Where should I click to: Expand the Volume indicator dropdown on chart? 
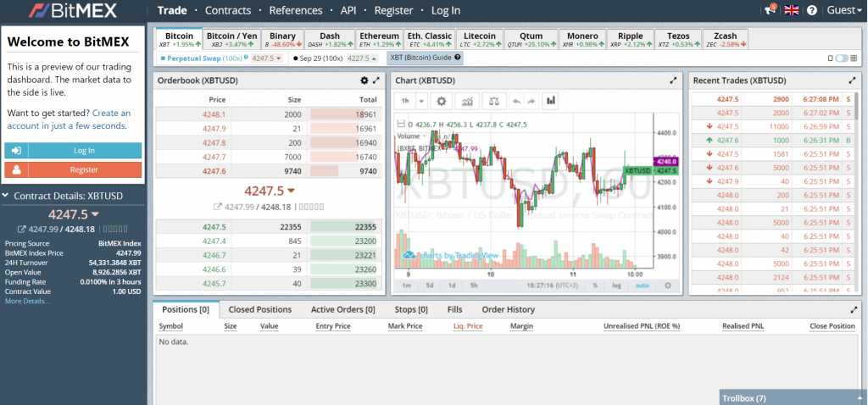[425, 136]
